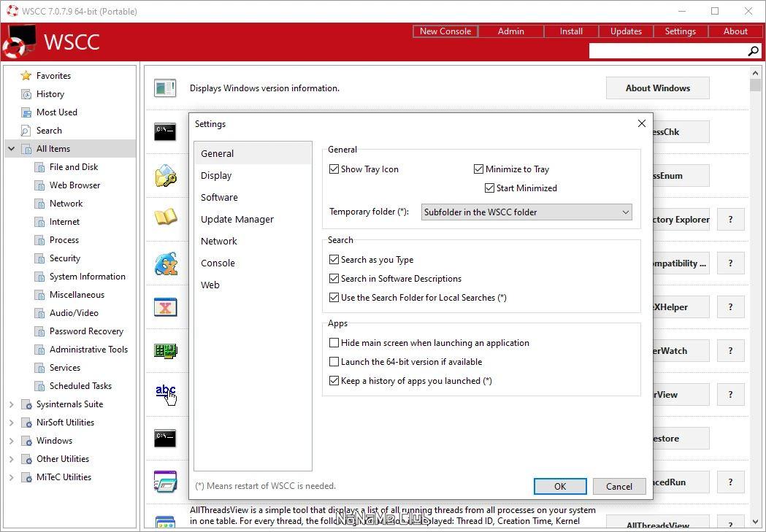The width and height of the screenshot is (766, 532).
Task: Open the Temporary folder dropdown
Action: click(x=526, y=212)
